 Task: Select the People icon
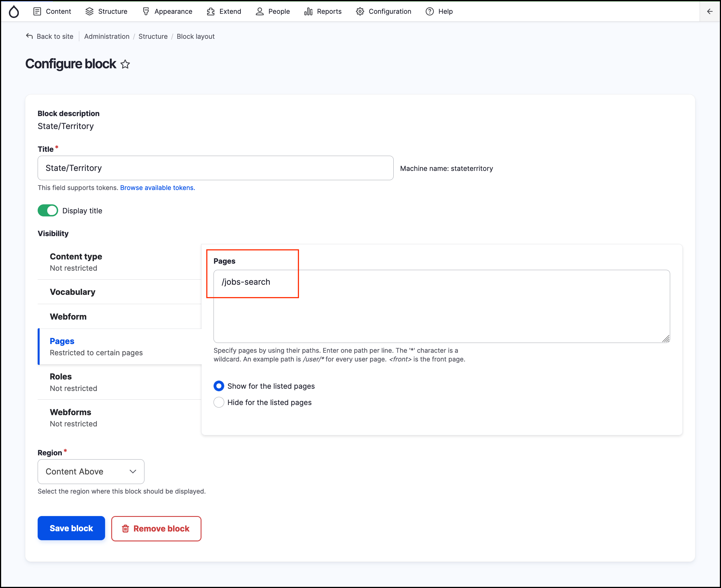pos(259,11)
